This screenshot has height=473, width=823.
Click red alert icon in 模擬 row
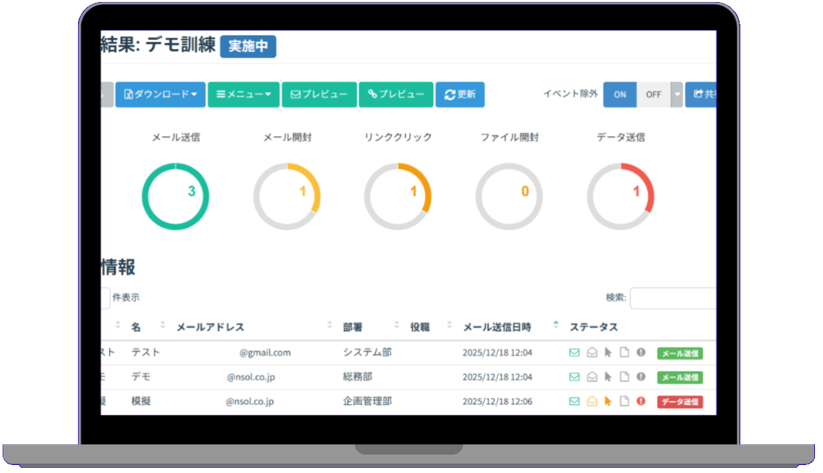pyautogui.click(x=641, y=402)
